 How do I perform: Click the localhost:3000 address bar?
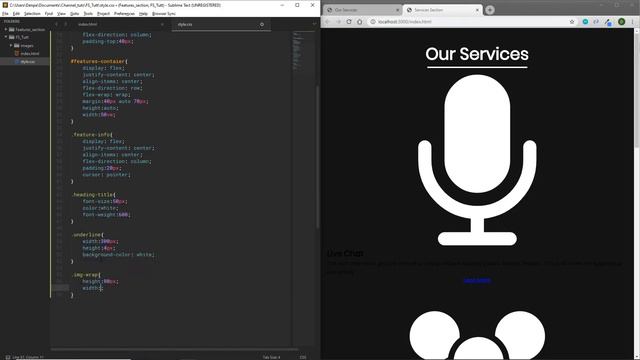(x=472, y=22)
